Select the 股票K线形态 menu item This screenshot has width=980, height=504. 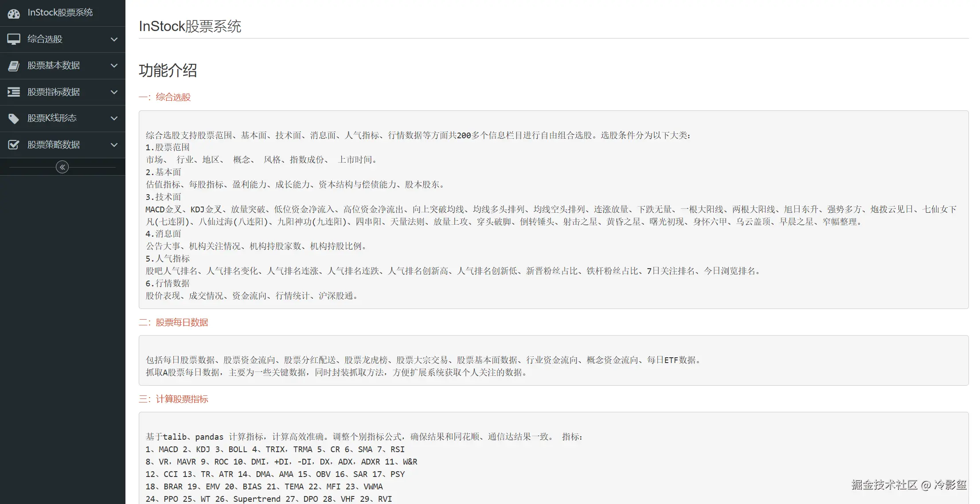[x=52, y=118]
